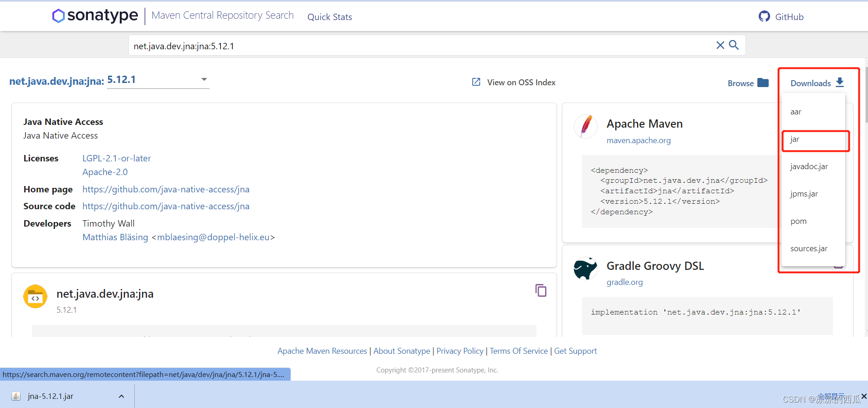868x408 pixels.
Task: Open Quick Stats page
Action: pos(330,17)
